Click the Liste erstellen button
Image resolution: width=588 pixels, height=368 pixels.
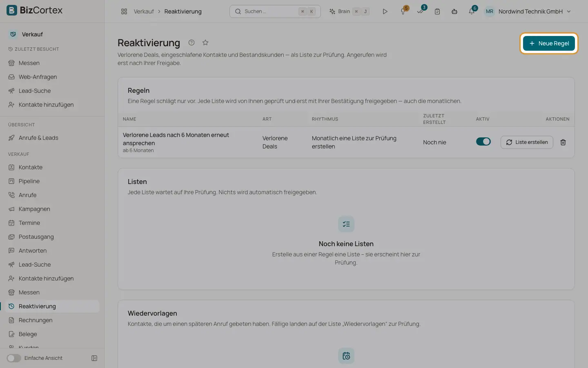coord(527,142)
